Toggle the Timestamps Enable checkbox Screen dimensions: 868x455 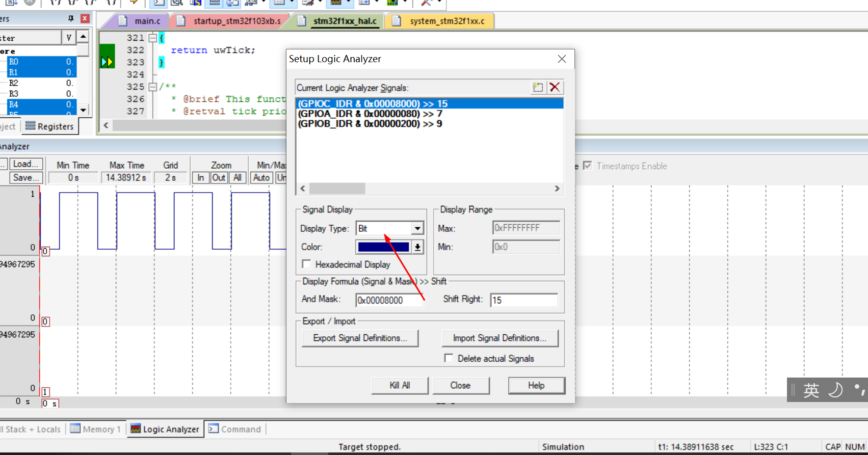point(588,166)
